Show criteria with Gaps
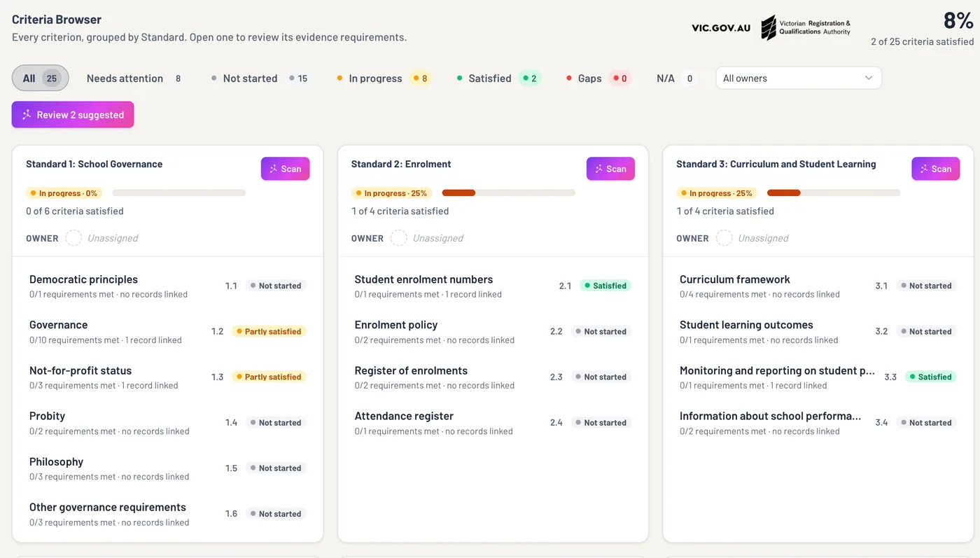This screenshot has height=558, width=980. coord(597,78)
